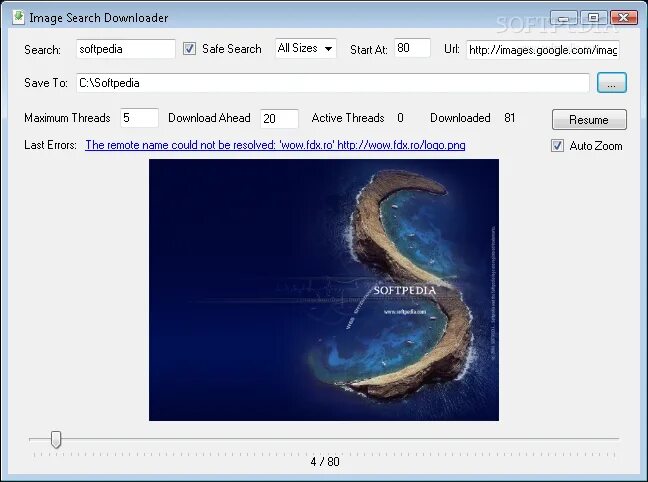Focus the Search text field containing softpedia

pos(126,49)
